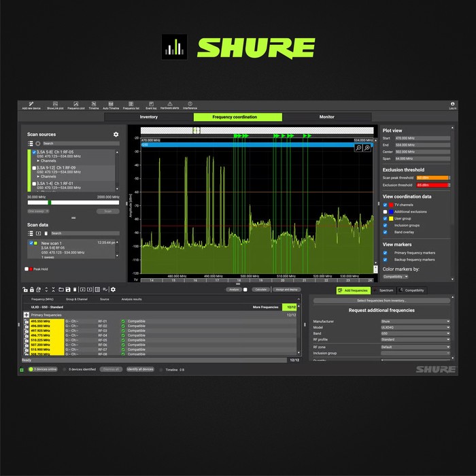Click the Scan sources search field
476x476 pixels.
coord(81,143)
